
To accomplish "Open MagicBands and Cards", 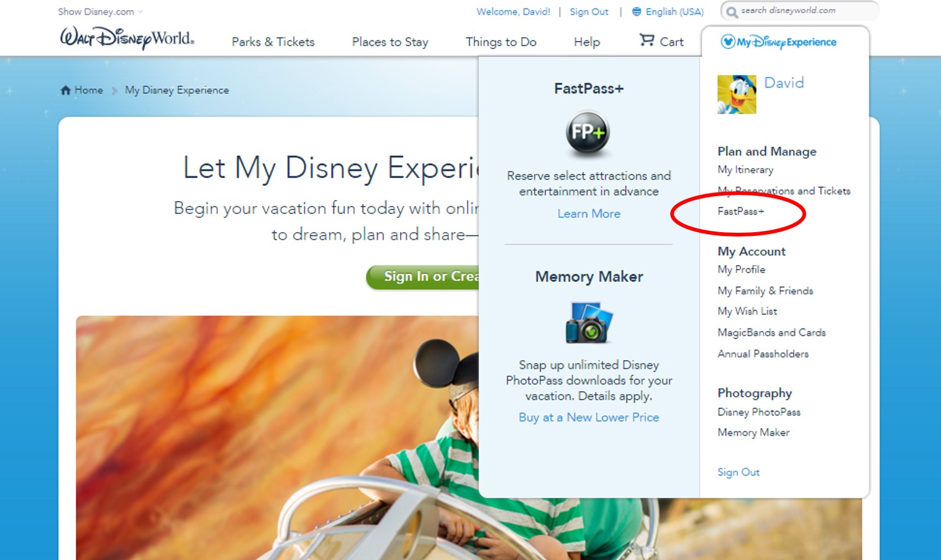I will click(x=771, y=332).
